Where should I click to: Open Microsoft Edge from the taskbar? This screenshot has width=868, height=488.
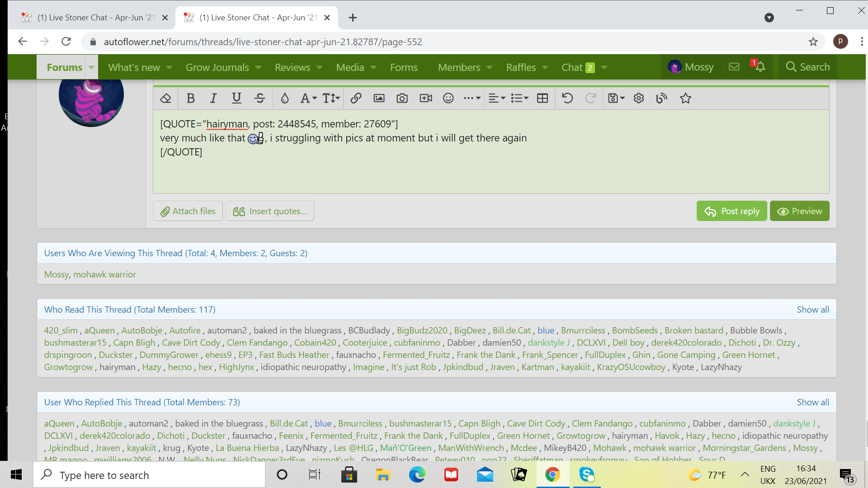click(416, 475)
